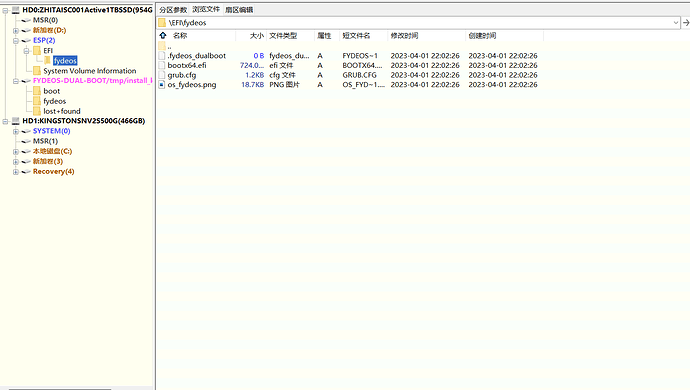This screenshot has width=690, height=390.
Task: Expand the SYSTEM(0) partition node
Action: click(x=16, y=131)
